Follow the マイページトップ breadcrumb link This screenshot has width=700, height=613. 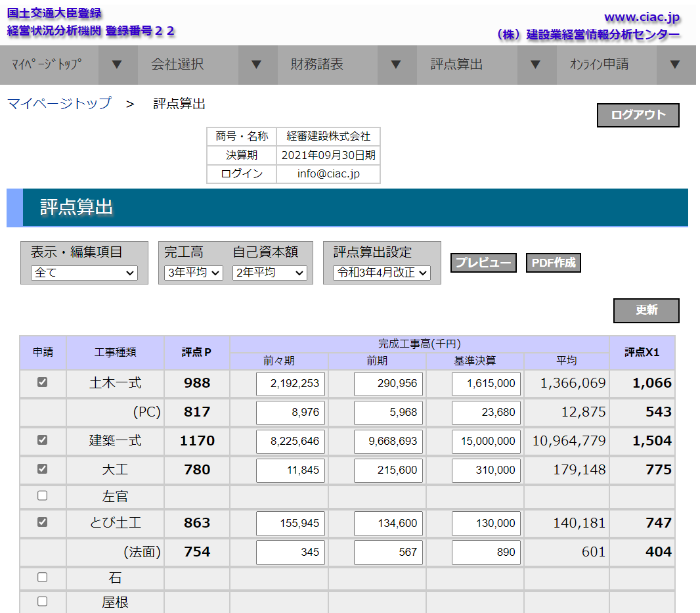[x=59, y=103]
